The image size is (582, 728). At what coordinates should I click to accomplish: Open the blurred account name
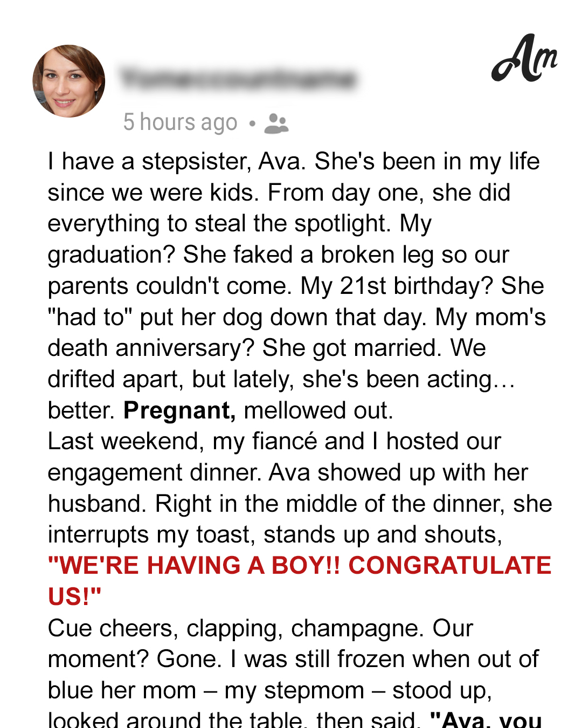pos(239,79)
